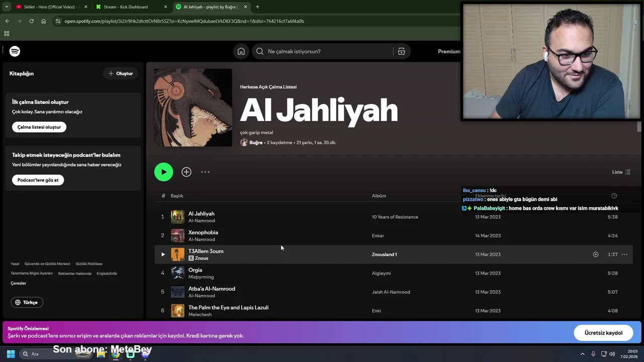Click the Spotify logo
644x362 pixels.
15,51
